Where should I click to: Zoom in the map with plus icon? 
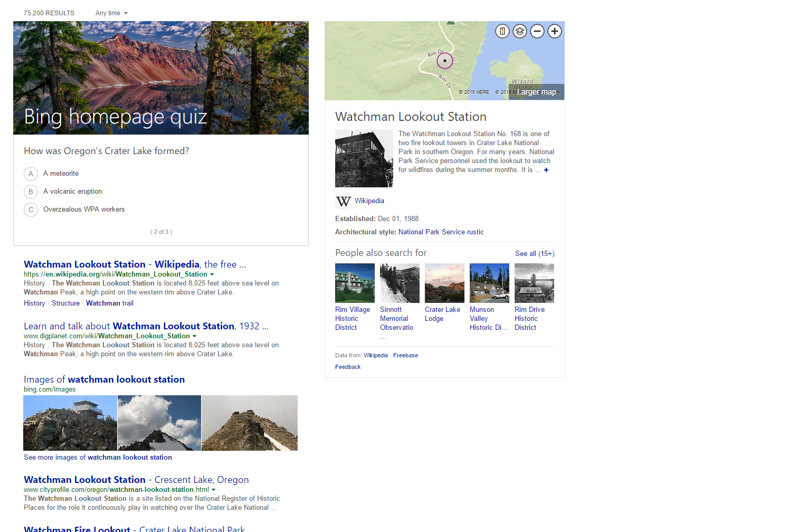(555, 31)
